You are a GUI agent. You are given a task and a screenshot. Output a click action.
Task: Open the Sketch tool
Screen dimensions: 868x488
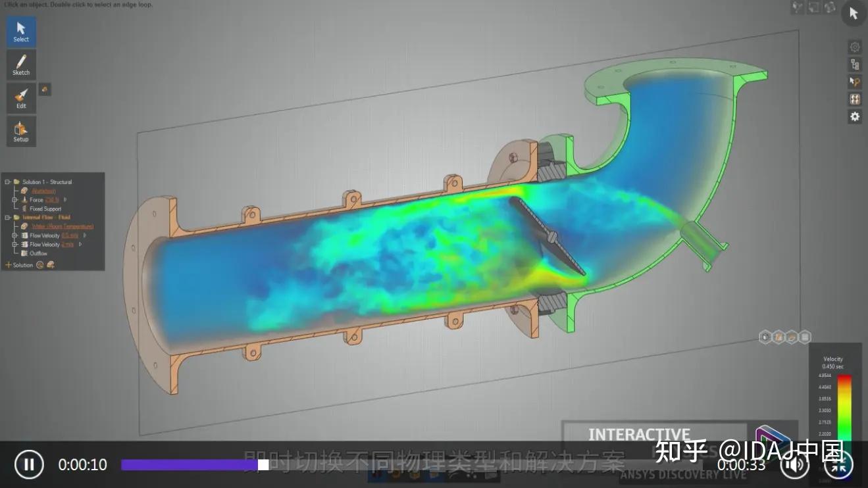click(20, 64)
